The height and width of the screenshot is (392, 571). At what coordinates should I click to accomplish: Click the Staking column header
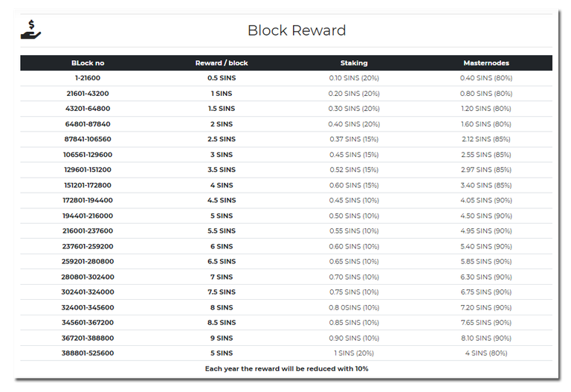pos(354,63)
